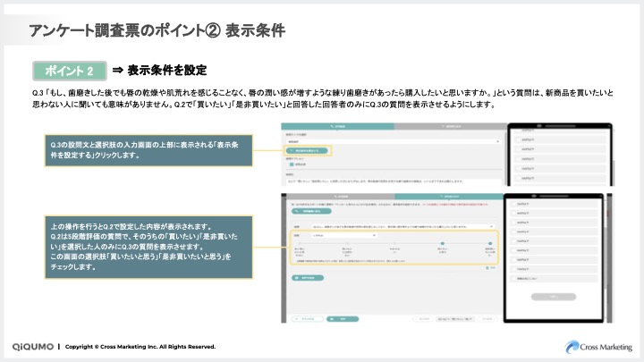
Task: Check the 是非買いたいと思う option circle
Action: 488,243
